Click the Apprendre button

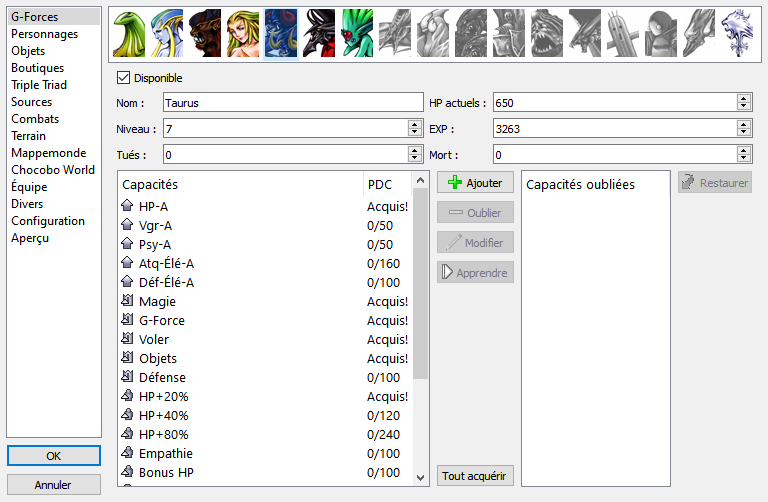click(x=475, y=272)
